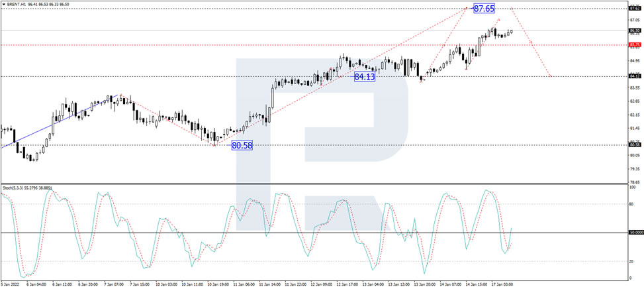Click the 17 Jan 03:00 time label
This screenshot has width=644, height=289.
503,284
